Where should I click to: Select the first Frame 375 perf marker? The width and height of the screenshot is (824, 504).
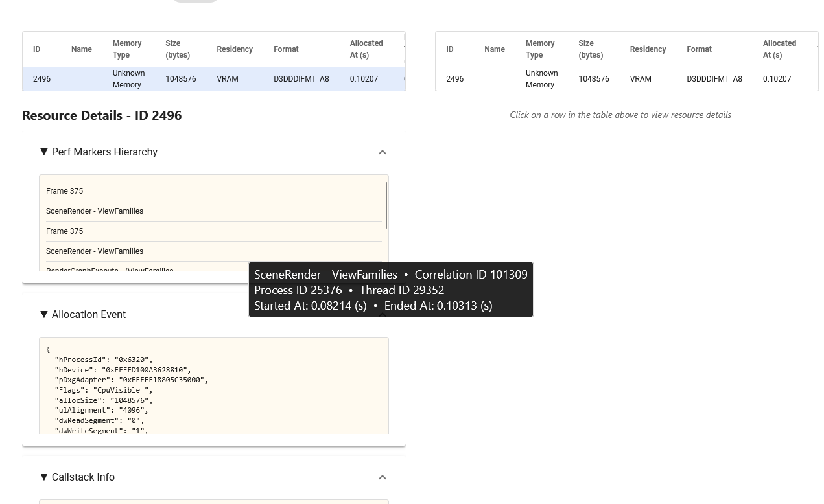pos(65,191)
